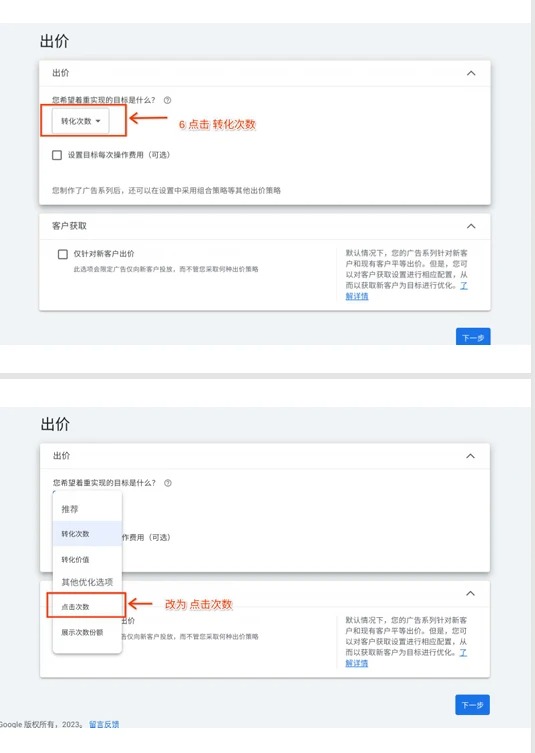Click the 下一步 button in the bottom screenshot
The image size is (535, 753).
click(473, 704)
